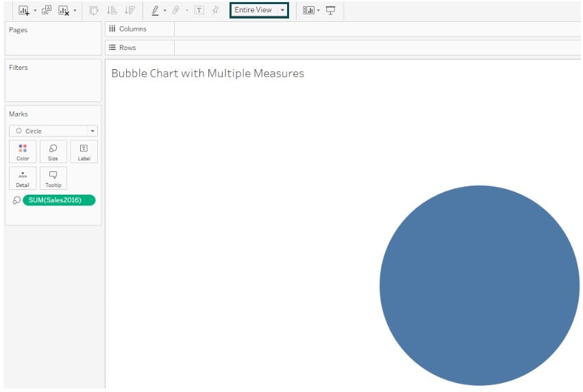Click the Rows shelf icon
Viewport: 583px width, 392px height.
[112, 47]
